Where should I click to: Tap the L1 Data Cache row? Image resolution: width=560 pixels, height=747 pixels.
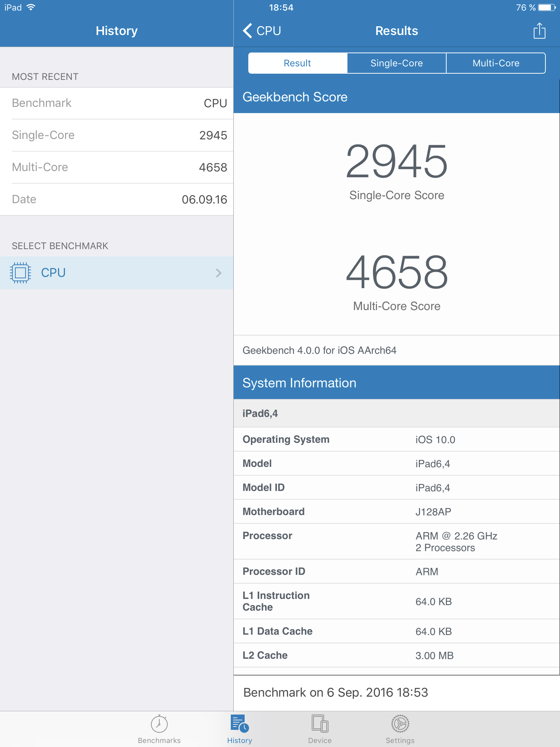tap(397, 631)
